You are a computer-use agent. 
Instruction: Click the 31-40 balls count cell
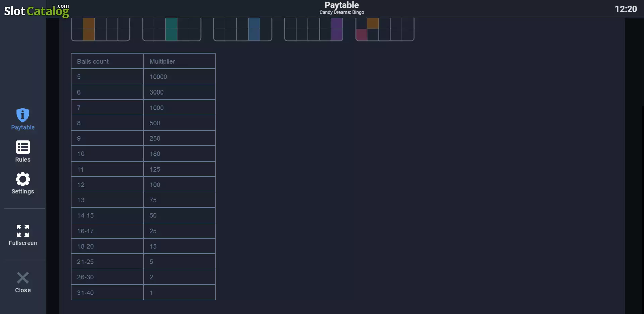pos(107,293)
